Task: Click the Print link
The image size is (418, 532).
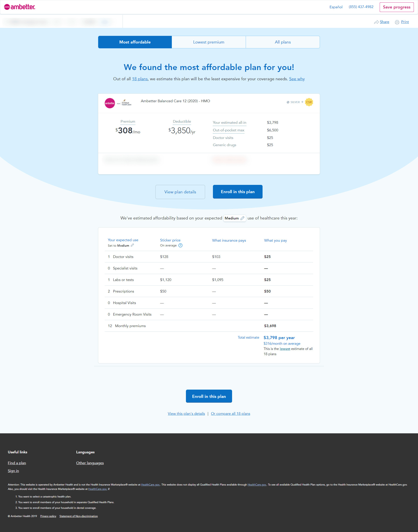Action: [x=405, y=22]
